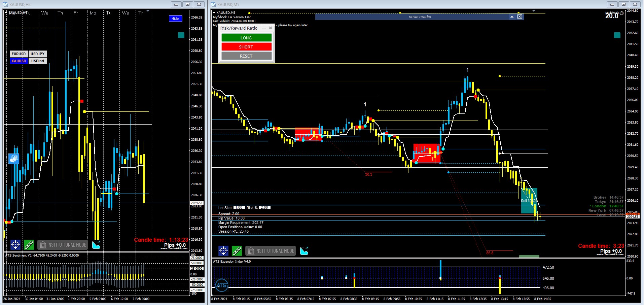Viewport: 644px width, 305px height.
Task: Click the news reader title bar
Action: click(420, 17)
